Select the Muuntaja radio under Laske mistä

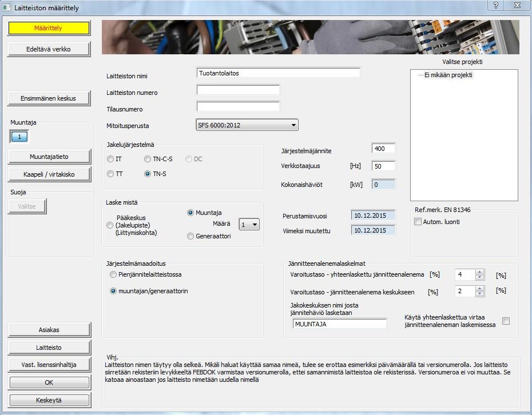coord(190,213)
